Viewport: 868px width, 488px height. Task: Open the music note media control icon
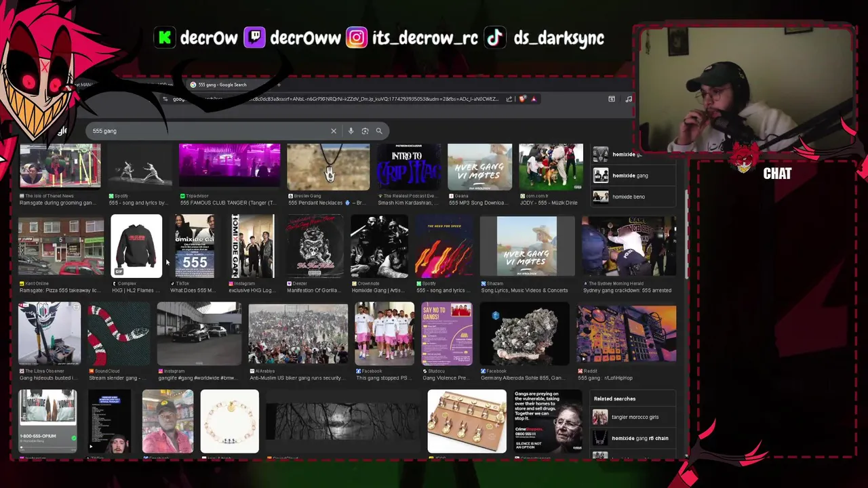tap(629, 99)
